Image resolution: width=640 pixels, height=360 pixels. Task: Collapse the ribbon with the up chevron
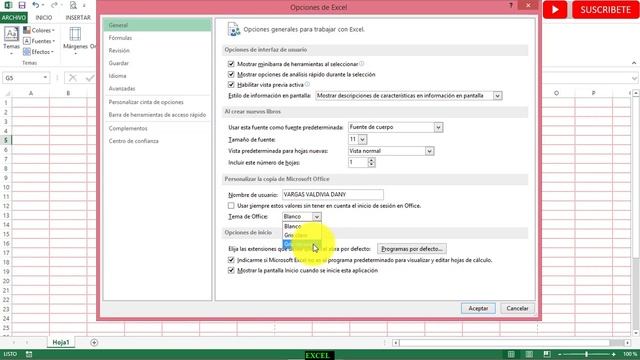coord(634,63)
